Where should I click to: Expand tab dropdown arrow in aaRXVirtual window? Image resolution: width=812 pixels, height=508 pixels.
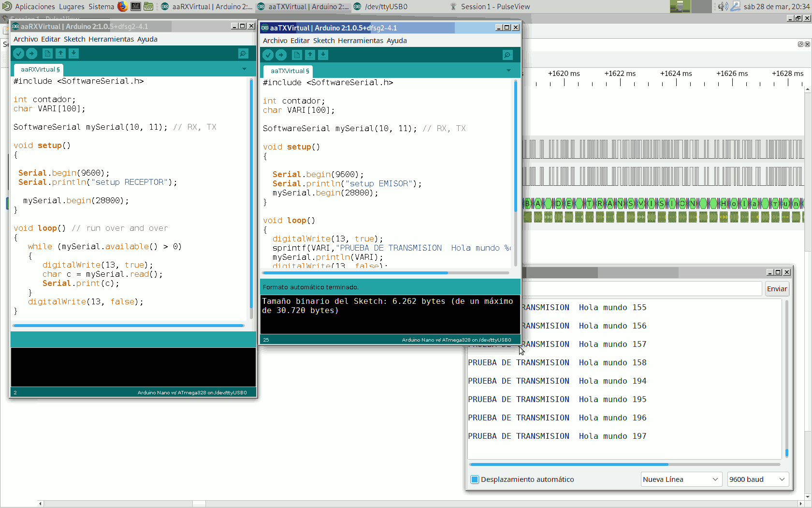[244, 69]
